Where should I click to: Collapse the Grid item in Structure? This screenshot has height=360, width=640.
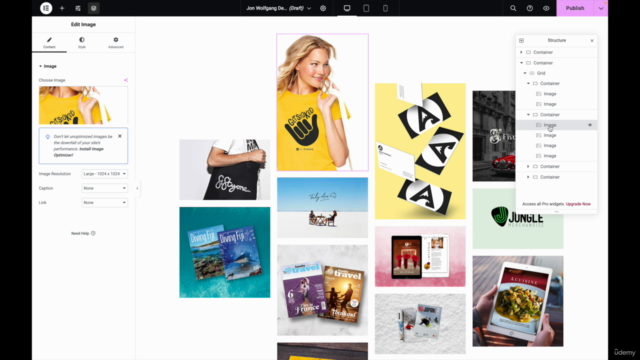coord(525,73)
